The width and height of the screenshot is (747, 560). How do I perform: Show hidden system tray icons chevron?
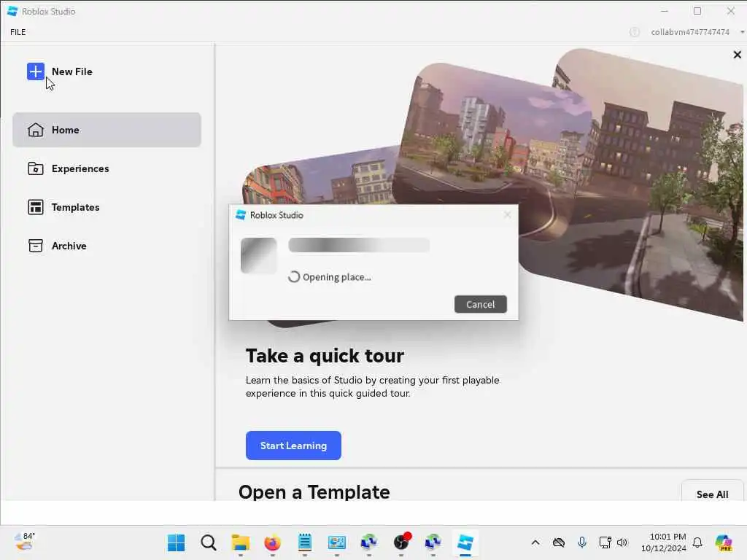click(x=535, y=542)
